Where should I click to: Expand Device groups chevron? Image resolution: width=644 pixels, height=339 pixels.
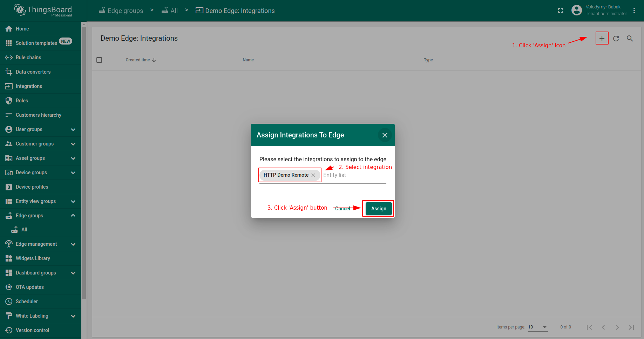pos(73,173)
